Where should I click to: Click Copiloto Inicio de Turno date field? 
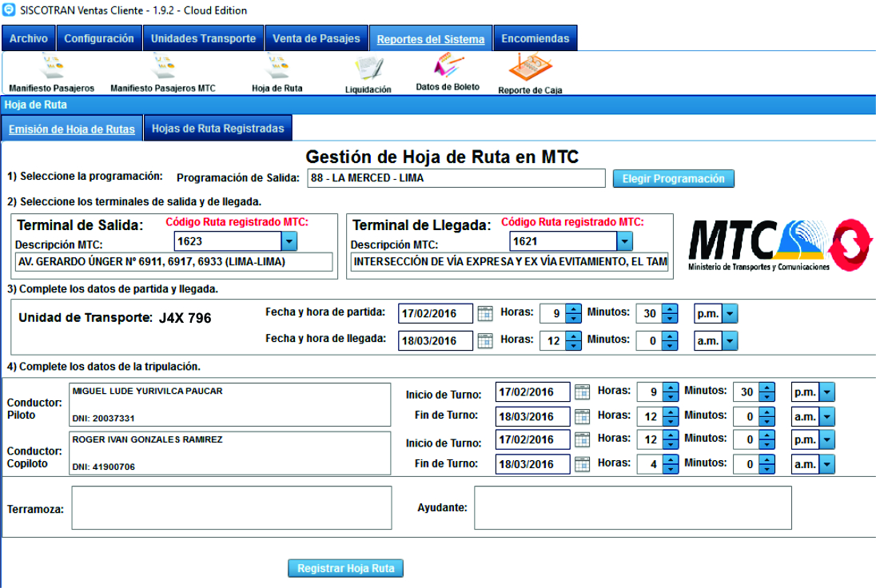532,439
